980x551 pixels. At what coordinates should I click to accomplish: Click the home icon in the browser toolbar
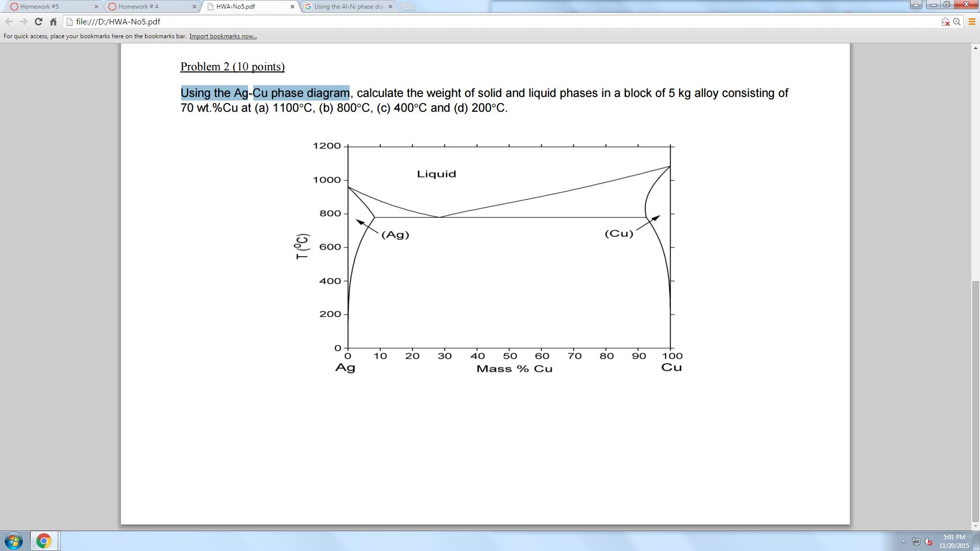(53, 22)
